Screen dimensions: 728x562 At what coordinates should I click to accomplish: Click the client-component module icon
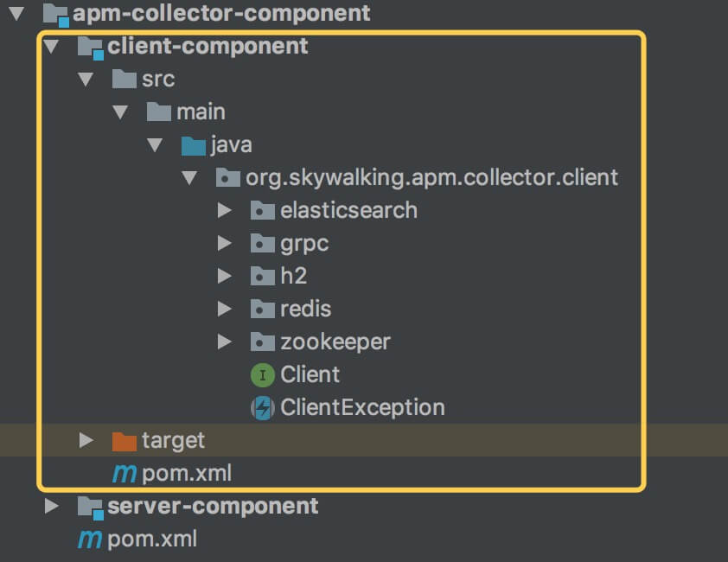pos(90,48)
